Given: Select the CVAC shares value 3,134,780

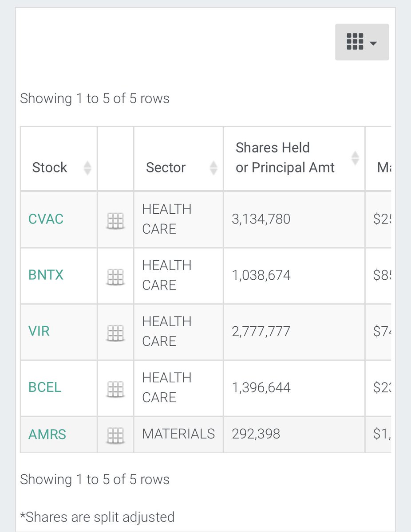Looking at the screenshot, I should tap(261, 219).
